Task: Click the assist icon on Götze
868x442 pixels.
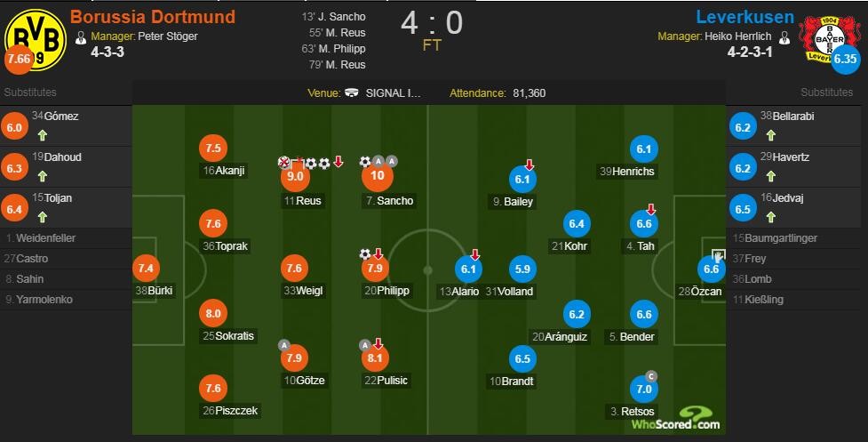Action: tap(284, 345)
